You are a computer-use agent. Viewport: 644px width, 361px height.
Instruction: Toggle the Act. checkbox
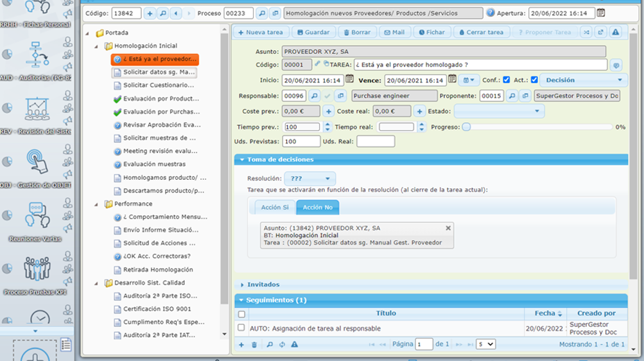534,80
